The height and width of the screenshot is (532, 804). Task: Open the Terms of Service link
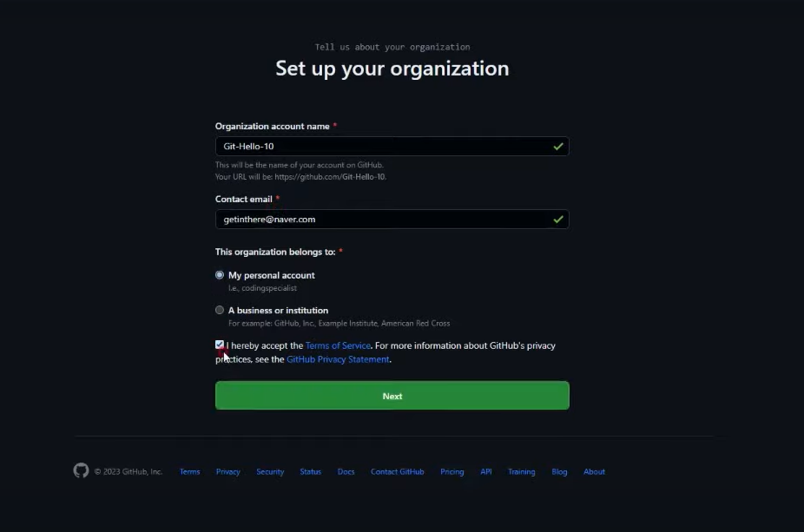coord(338,345)
